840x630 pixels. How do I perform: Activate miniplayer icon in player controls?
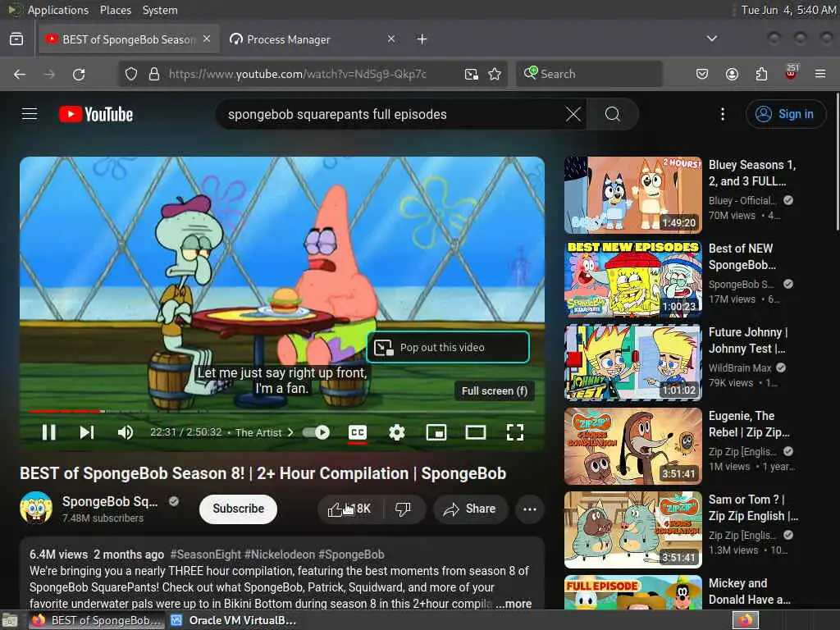tap(436, 431)
